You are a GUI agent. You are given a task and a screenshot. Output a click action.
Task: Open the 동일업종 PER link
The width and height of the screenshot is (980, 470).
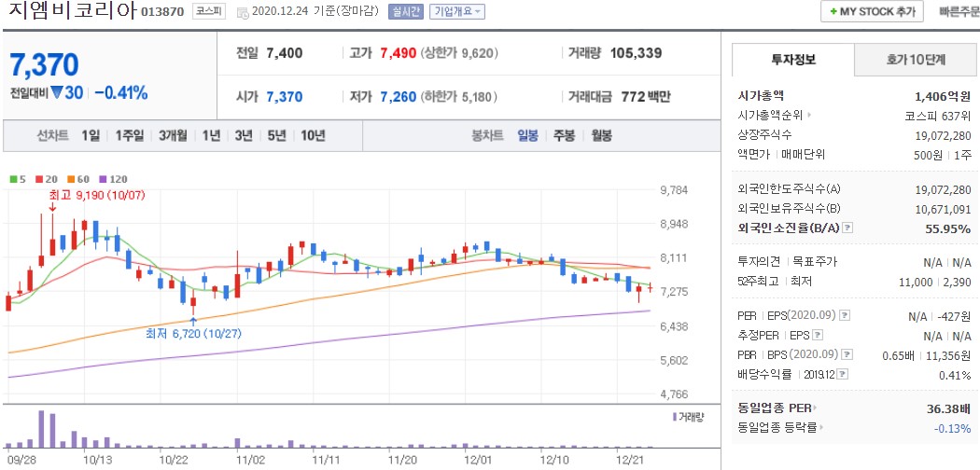777,408
